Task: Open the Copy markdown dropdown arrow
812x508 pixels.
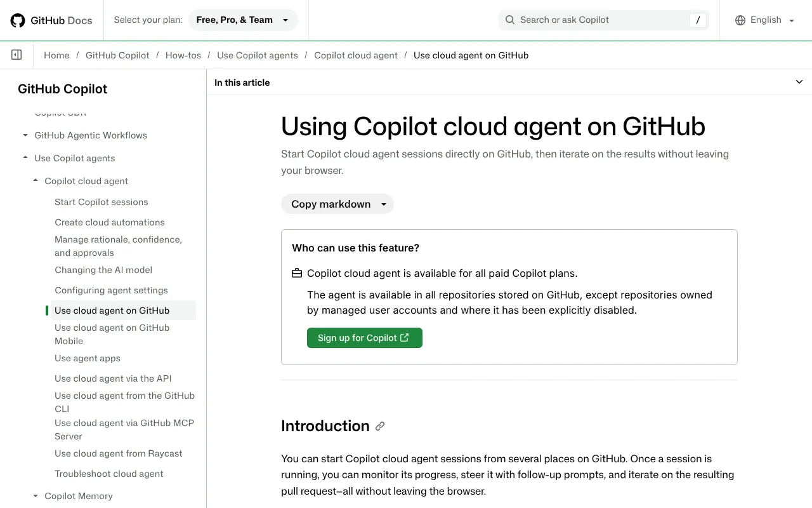Action: tap(383, 204)
